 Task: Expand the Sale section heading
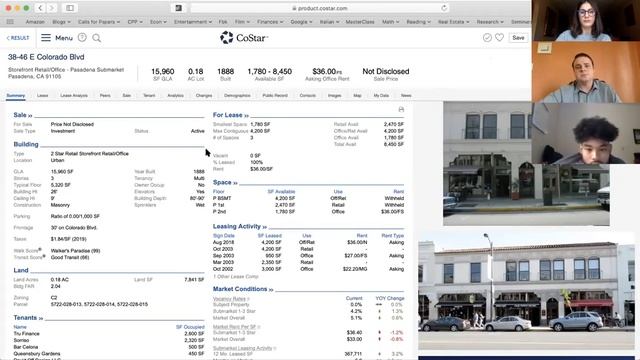click(x=22, y=115)
